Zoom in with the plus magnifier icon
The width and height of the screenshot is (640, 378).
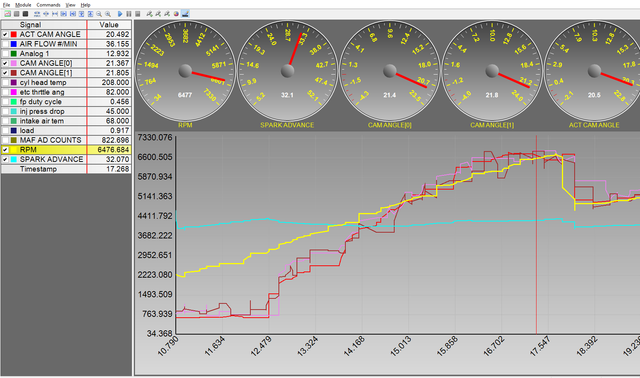[x=108, y=14]
